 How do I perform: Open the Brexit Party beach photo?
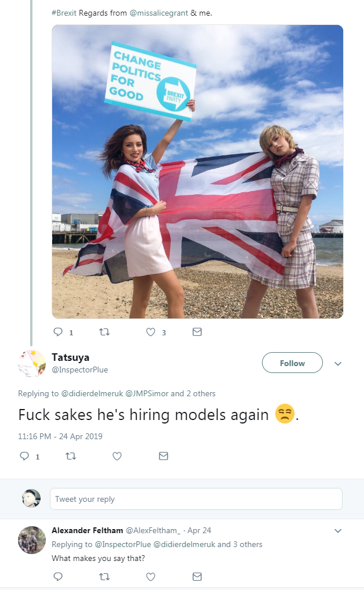(197, 172)
